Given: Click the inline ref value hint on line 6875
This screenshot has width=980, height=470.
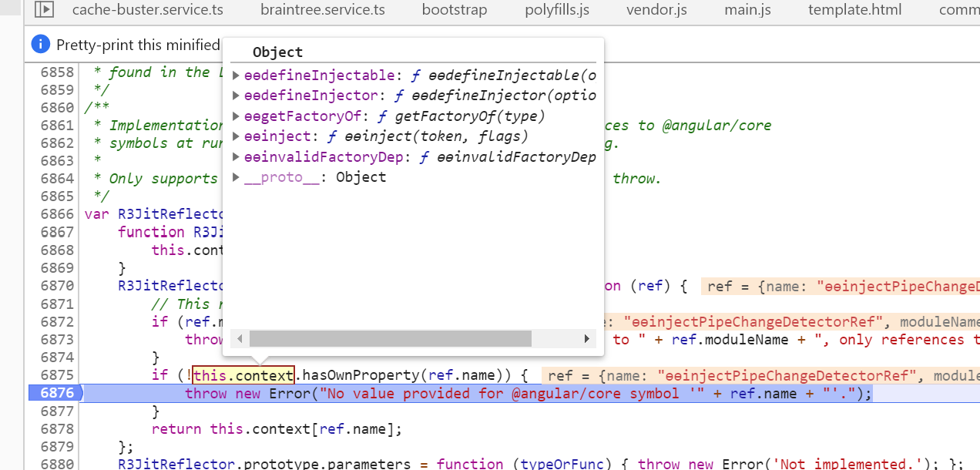Looking at the screenshot, I should point(760,376).
